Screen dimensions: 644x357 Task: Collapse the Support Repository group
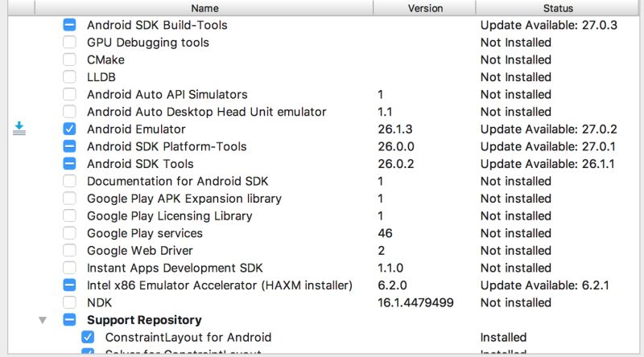click(43, 320)
